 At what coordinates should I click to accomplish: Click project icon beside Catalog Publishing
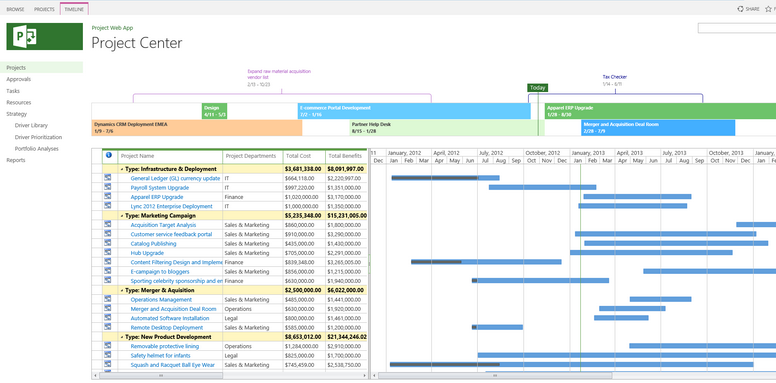(108, 243)
